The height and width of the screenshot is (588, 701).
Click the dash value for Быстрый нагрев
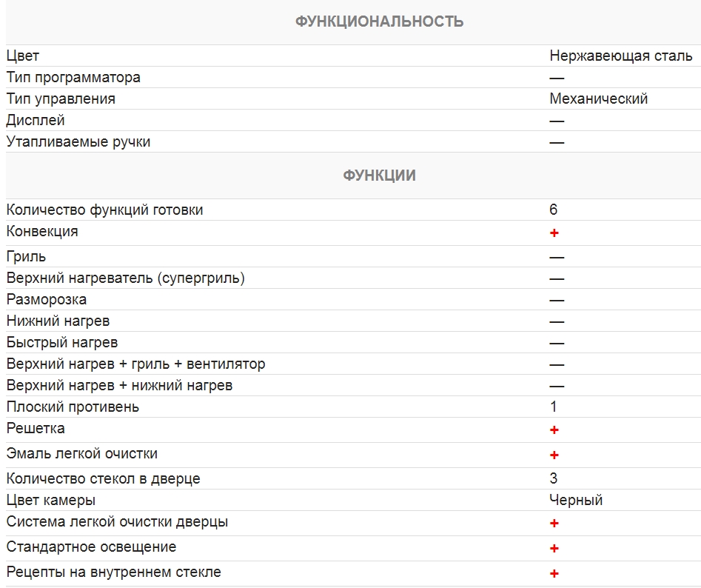click(x=557, y=343)
